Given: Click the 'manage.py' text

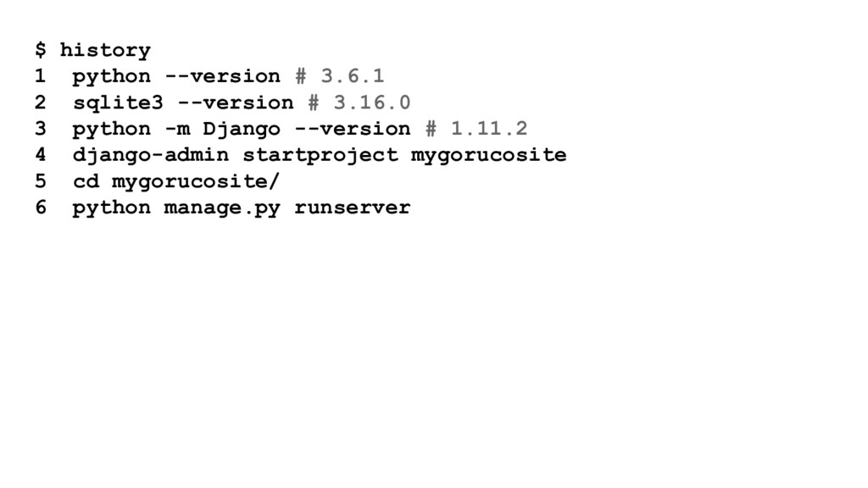Looking at the screenshot, I should point(222,208).
